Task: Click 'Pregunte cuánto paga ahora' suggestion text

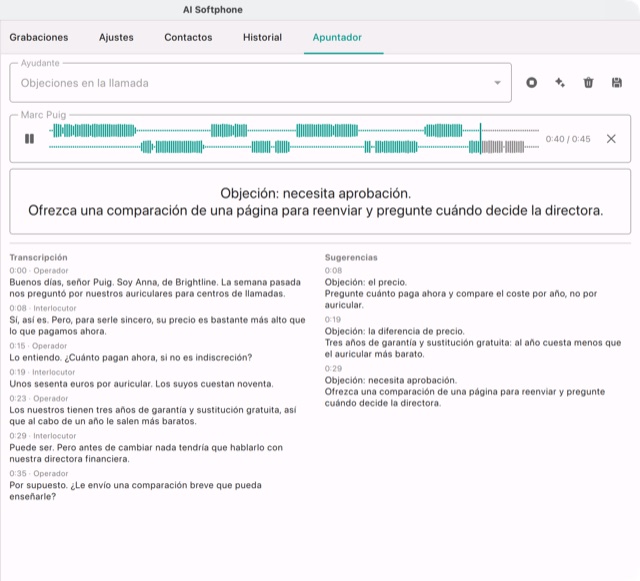Action: coord(461,299)
